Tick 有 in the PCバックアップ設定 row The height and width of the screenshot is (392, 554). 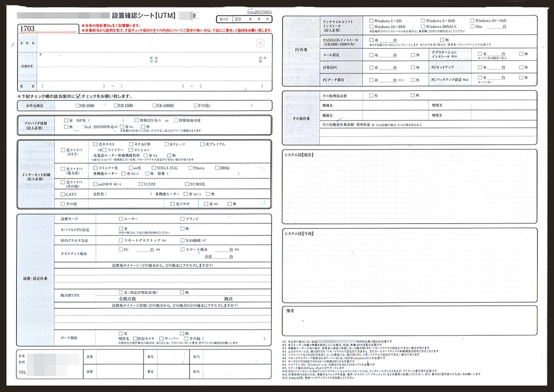click(x=480, y=77)
